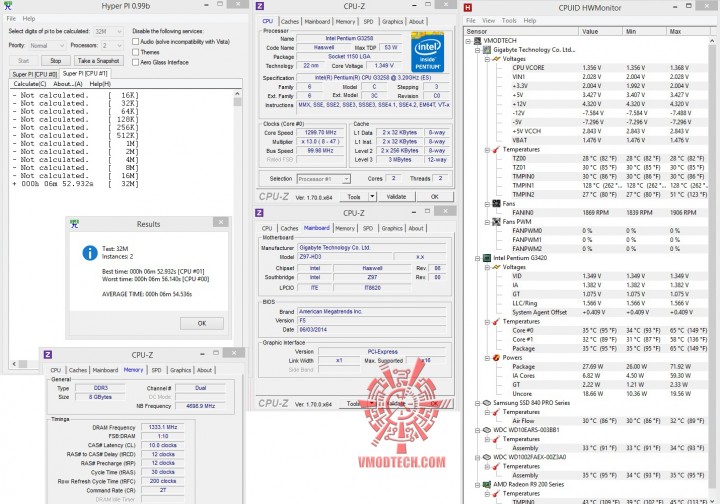This screenshot has width=720, height=504.
Task: Click the Intel Pentium logo badge
Action: pyautogui.click(x=428, y=51)
